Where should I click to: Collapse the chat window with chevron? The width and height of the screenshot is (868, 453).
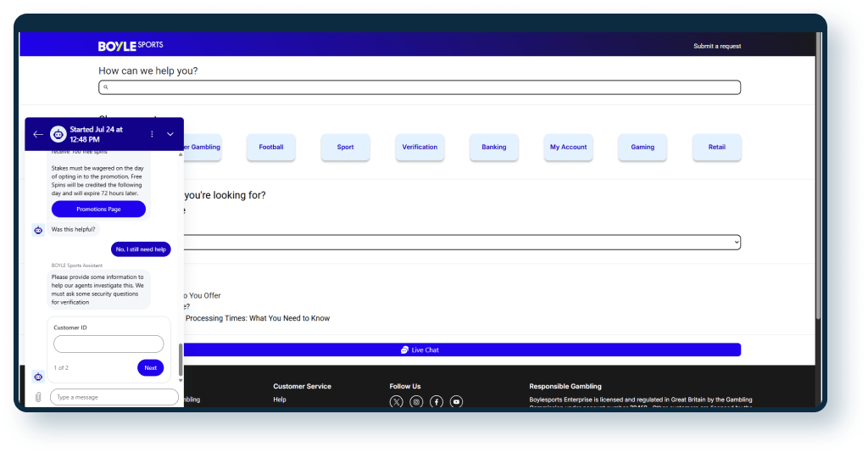pos(170,134)
